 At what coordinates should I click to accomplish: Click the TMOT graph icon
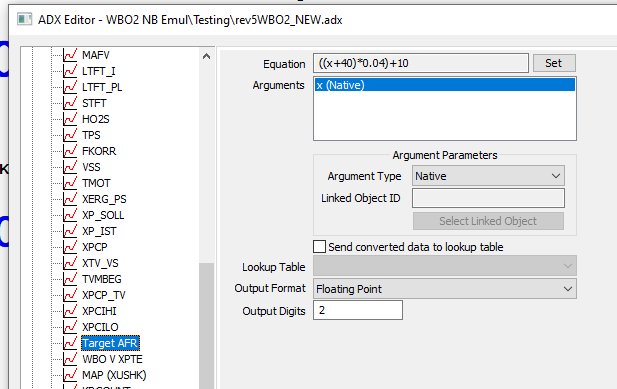[70, 183]
